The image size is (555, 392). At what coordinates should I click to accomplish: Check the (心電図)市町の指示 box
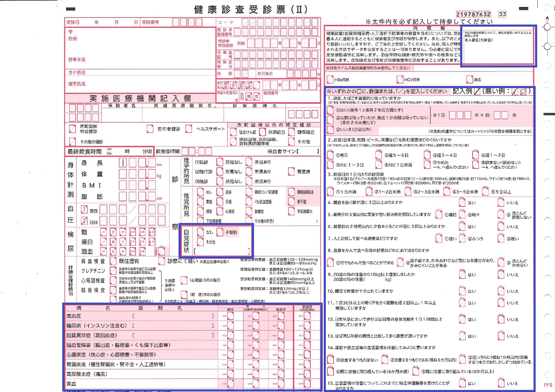[x=184, y=280]
